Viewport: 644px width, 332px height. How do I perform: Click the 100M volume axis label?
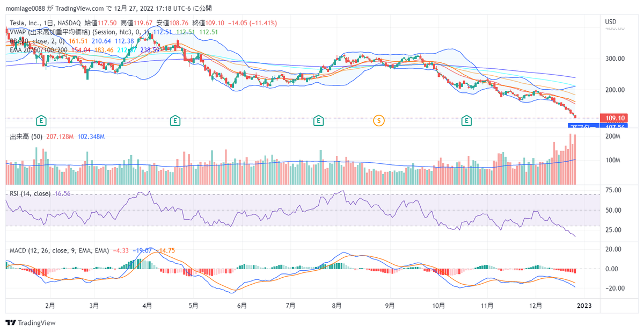613,161
